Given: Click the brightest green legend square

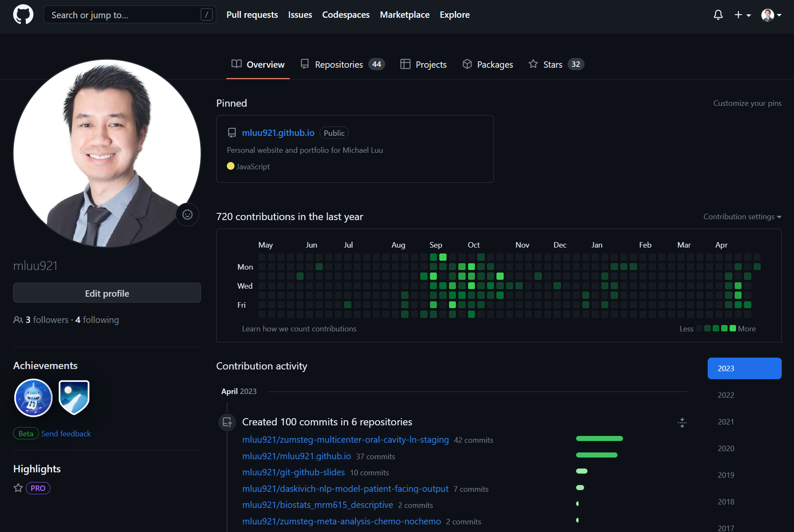Looking at the screenshot, I should (x=733, y=328).
